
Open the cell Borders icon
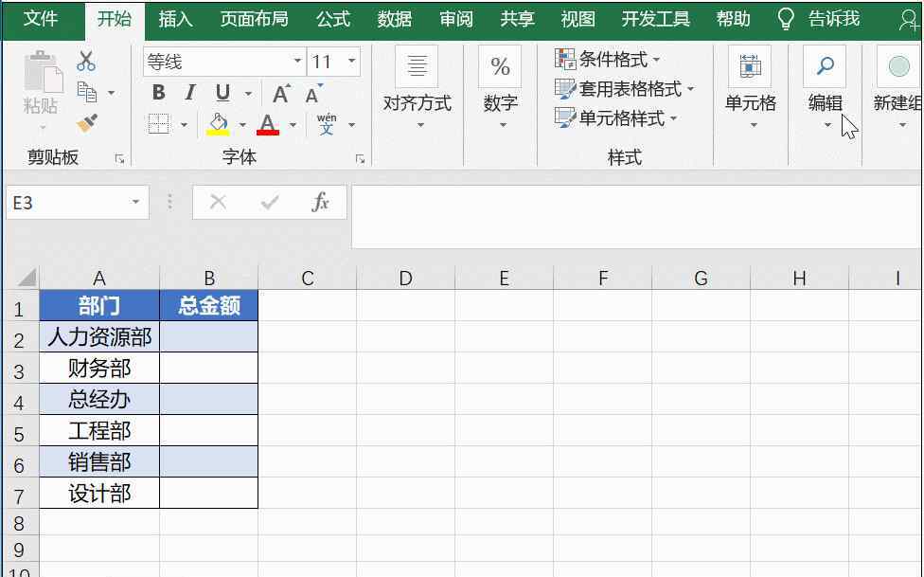[159, 124]
